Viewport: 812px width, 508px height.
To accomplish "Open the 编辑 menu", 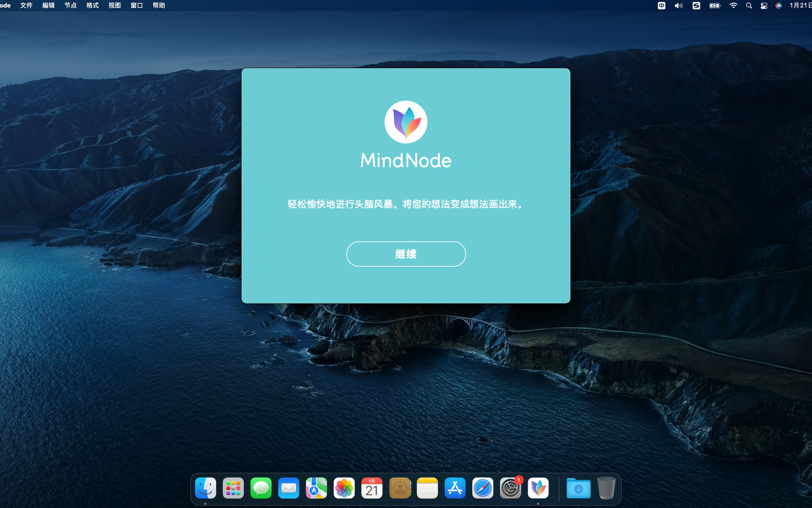I will 48,6.
